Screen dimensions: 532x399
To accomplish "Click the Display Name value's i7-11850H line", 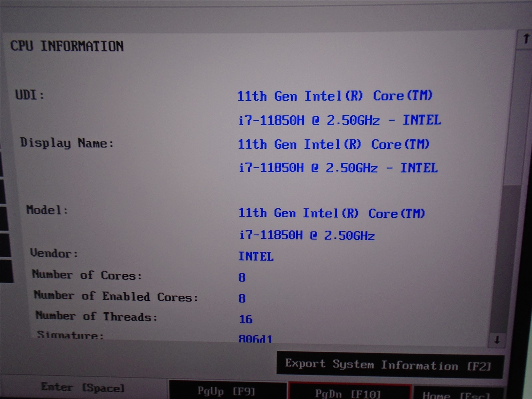I will [338, 168].
